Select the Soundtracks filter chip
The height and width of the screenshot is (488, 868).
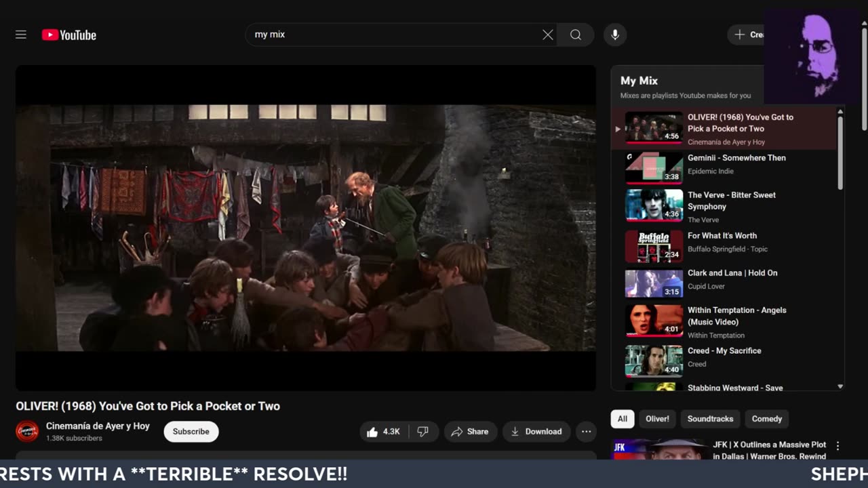click(x=710, y=419)
